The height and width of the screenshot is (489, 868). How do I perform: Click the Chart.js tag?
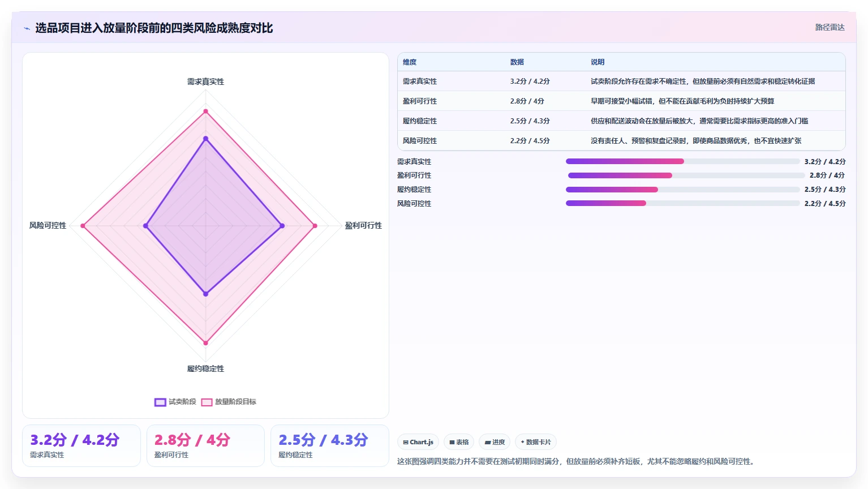click(x=418, y=442)
